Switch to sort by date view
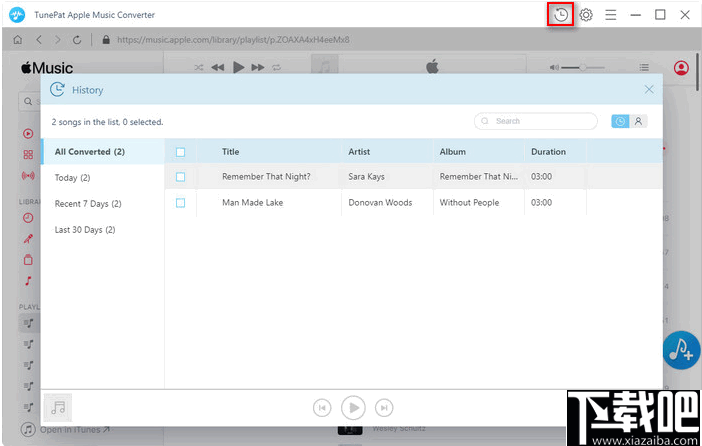 coord(620,121)
